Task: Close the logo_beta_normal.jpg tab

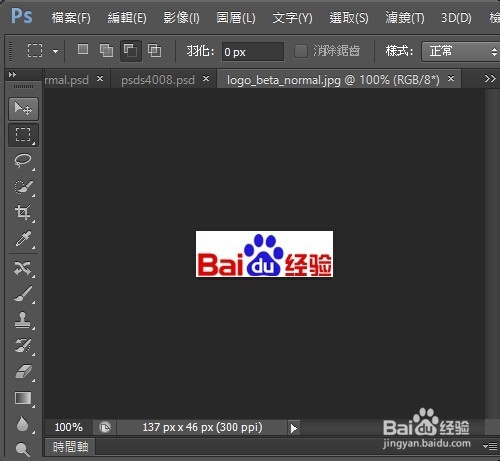Action: 451,79
